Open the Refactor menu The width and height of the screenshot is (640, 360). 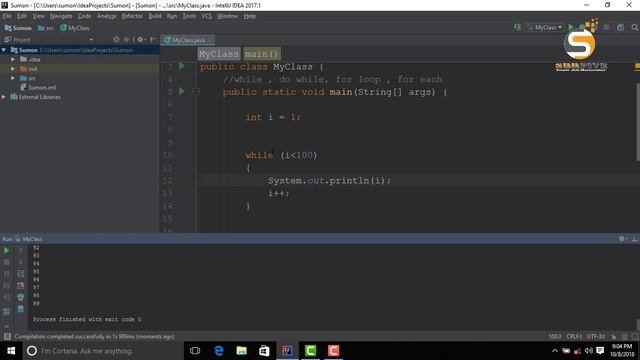(x=132, y=16)
